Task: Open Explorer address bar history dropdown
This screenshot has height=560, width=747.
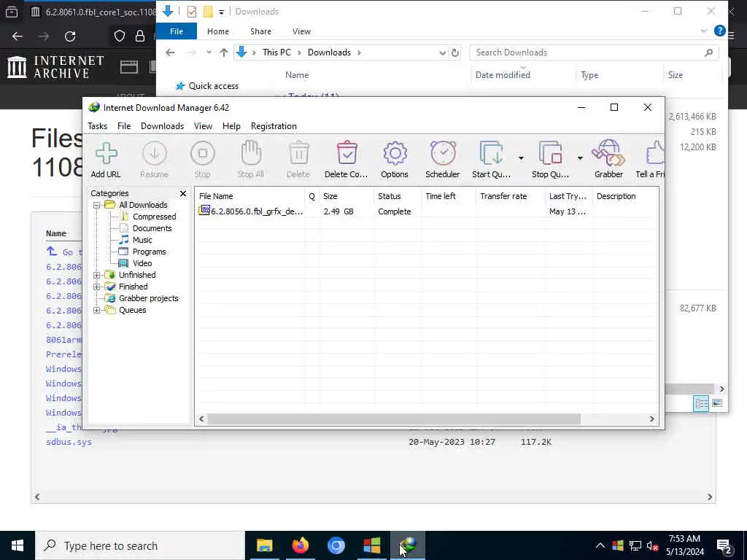Action: [x=443, y=52]
